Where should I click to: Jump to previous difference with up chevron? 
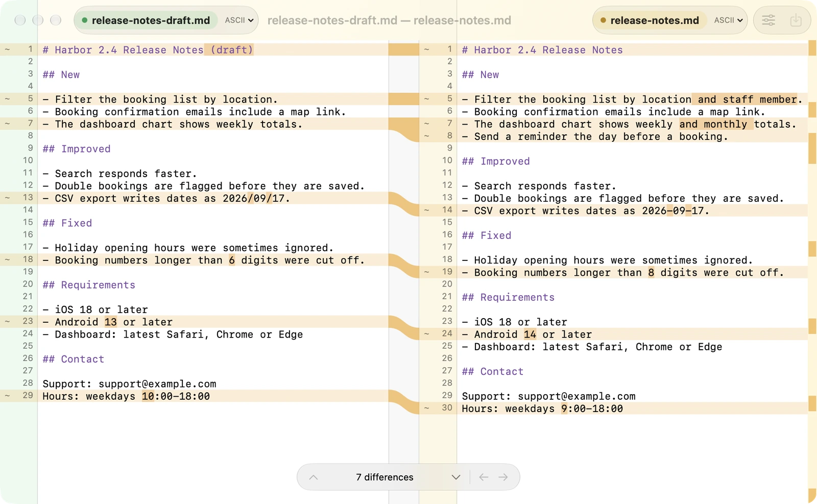coord(314,477)
